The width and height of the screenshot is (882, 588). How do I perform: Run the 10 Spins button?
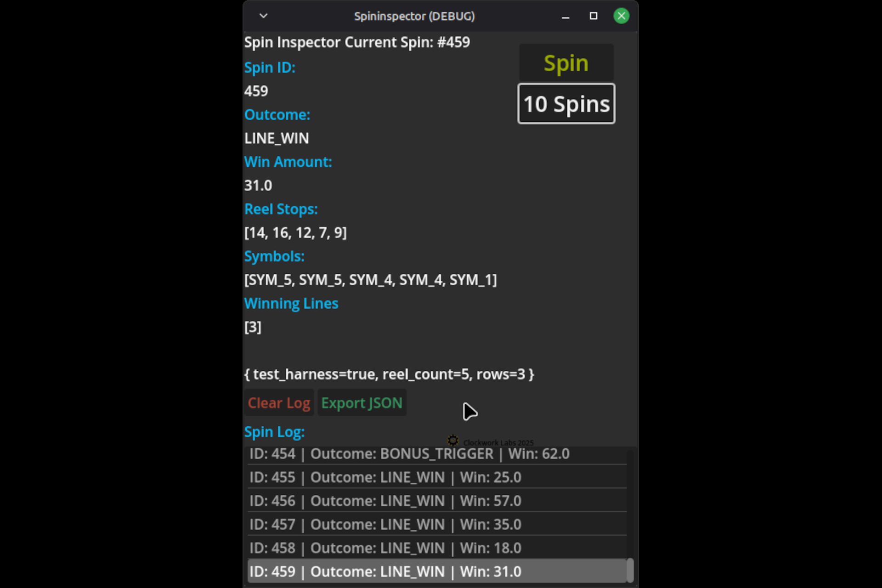[566, 104]
